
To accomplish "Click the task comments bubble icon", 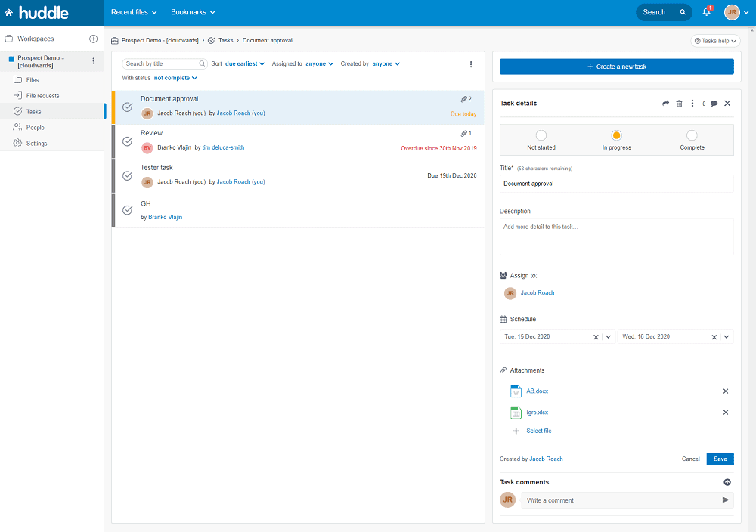I will tap(714, 103).
